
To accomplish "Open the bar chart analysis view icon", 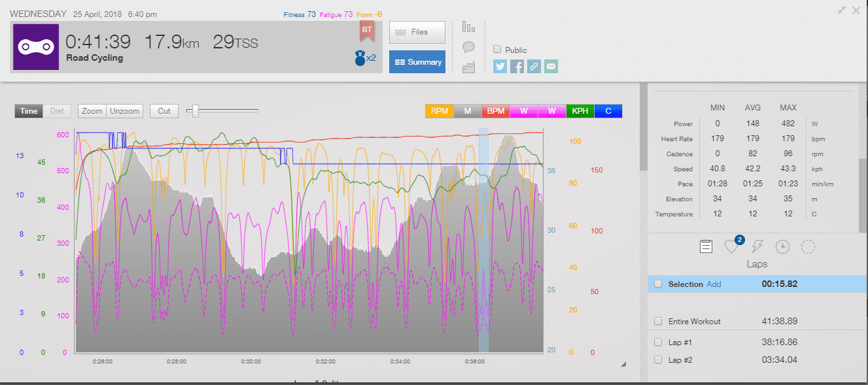I will [x=468, y=27].
